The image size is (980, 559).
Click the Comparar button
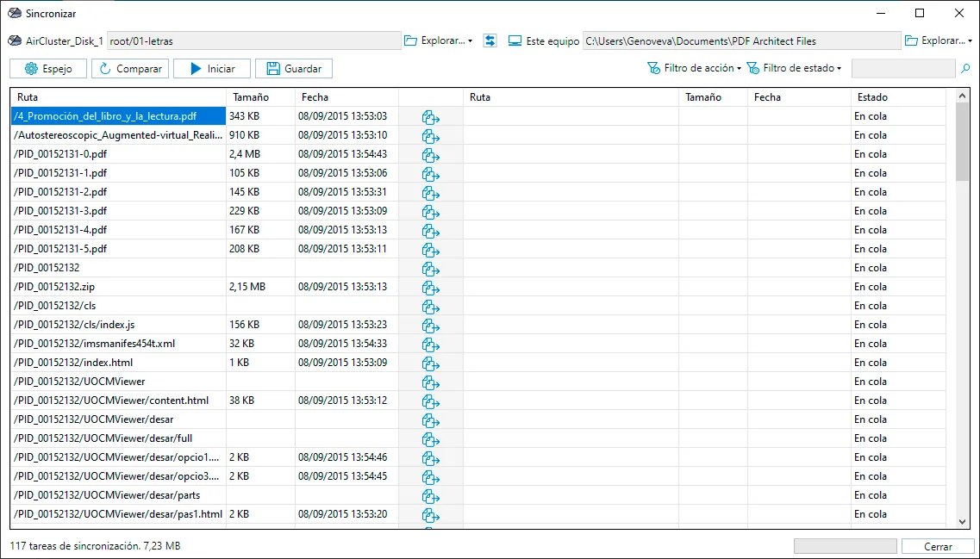pos(130,69)
